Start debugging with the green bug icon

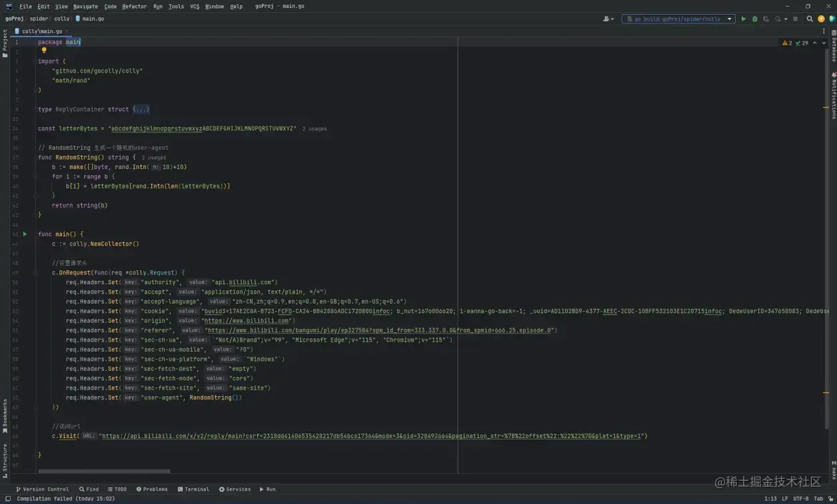[754, 19]
